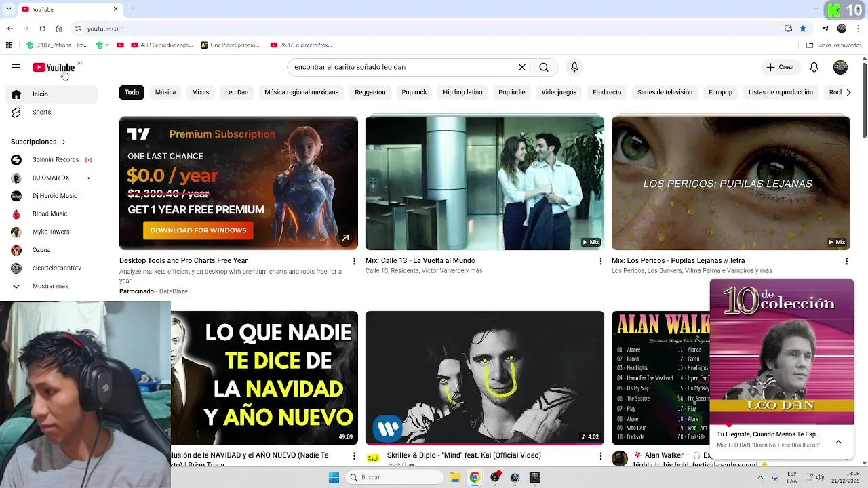Expand Suscripciones section
The width and height of the screenshot is (868, 488).
click(38, 142)
